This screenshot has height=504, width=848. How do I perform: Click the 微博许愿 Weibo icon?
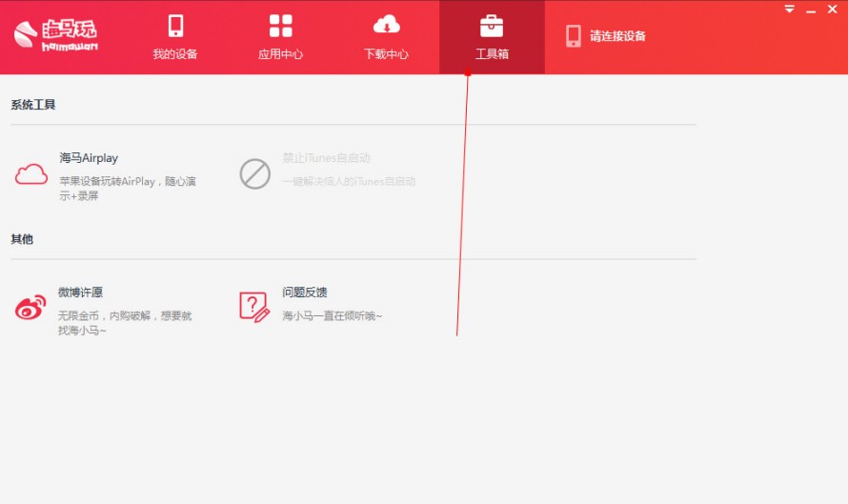pos(30,308)
